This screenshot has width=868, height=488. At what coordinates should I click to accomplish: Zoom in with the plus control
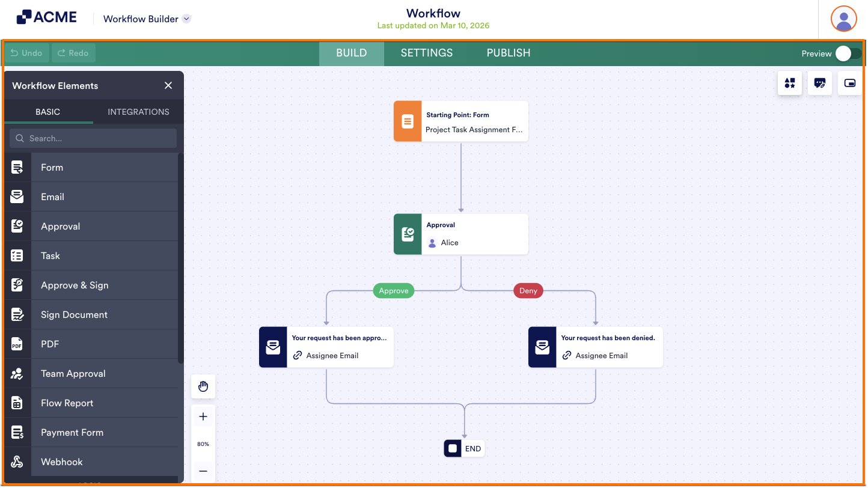(x=203, y=416)
